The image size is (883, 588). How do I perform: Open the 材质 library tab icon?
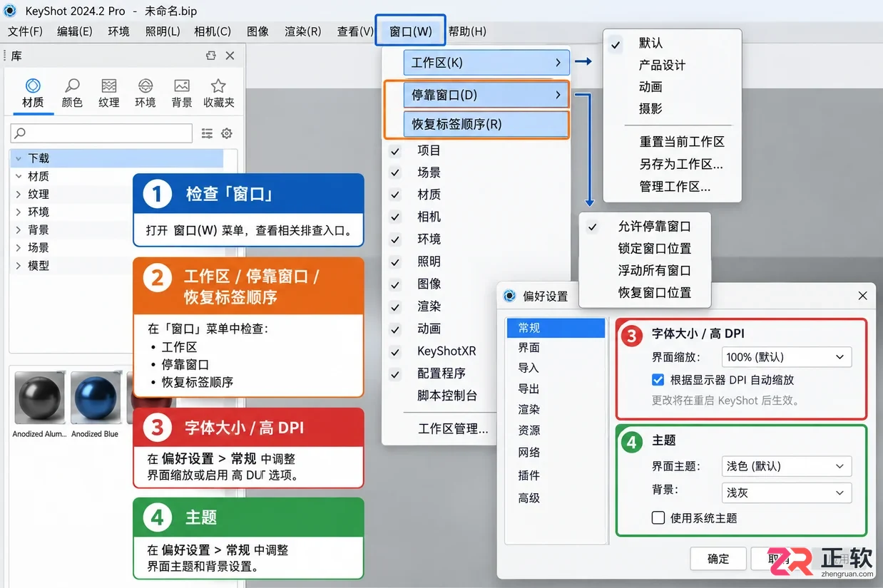[x=33, y=86]
